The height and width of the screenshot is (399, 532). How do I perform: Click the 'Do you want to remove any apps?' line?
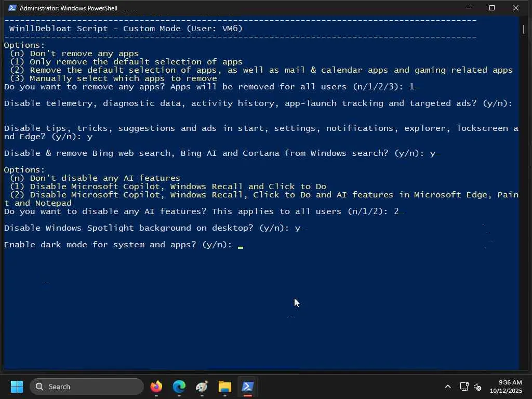209,87
